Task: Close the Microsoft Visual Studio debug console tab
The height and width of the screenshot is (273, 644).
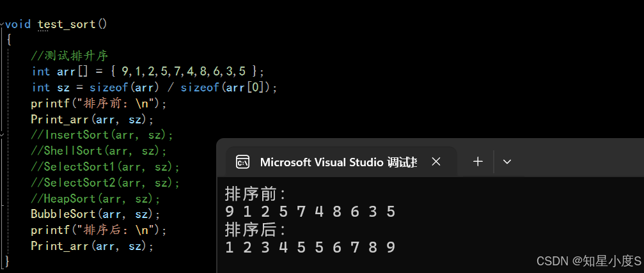Action: [x=436, y=162]
